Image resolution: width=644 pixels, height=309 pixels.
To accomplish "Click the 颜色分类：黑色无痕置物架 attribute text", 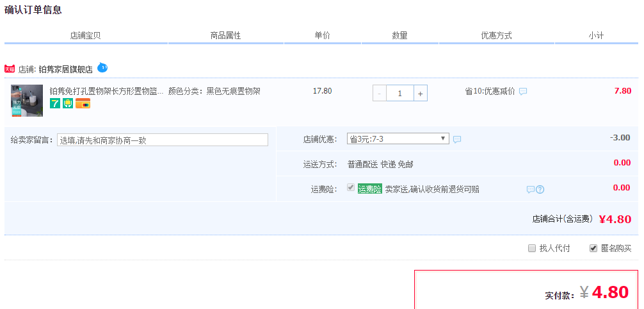I will [x=214, y=91].
